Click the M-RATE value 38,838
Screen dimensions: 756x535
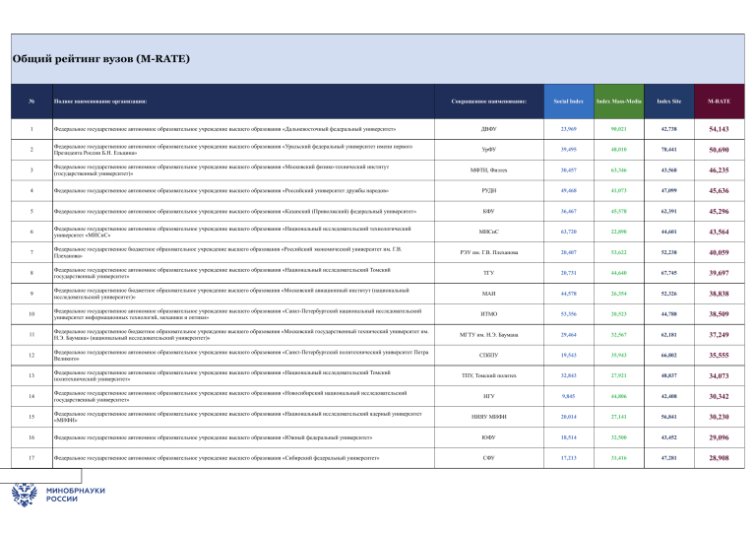click(x=719, y=294)
